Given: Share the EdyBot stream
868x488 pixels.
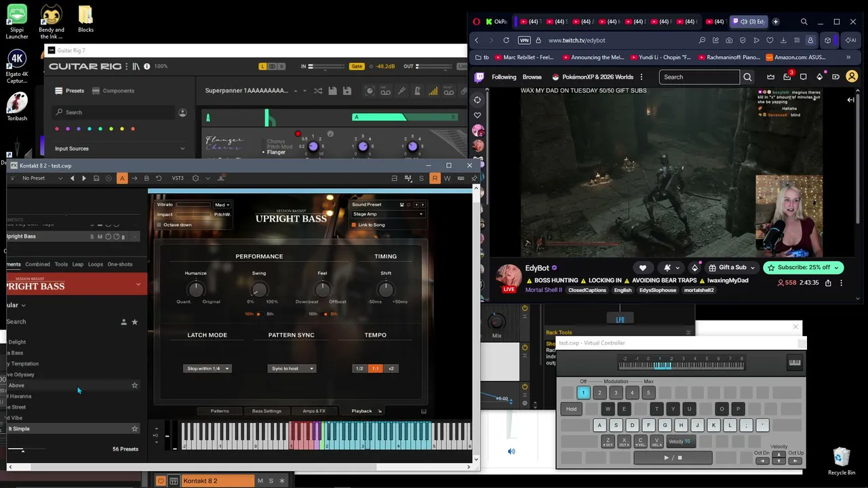Looking at the screenshot, I should tap(828, 283).
